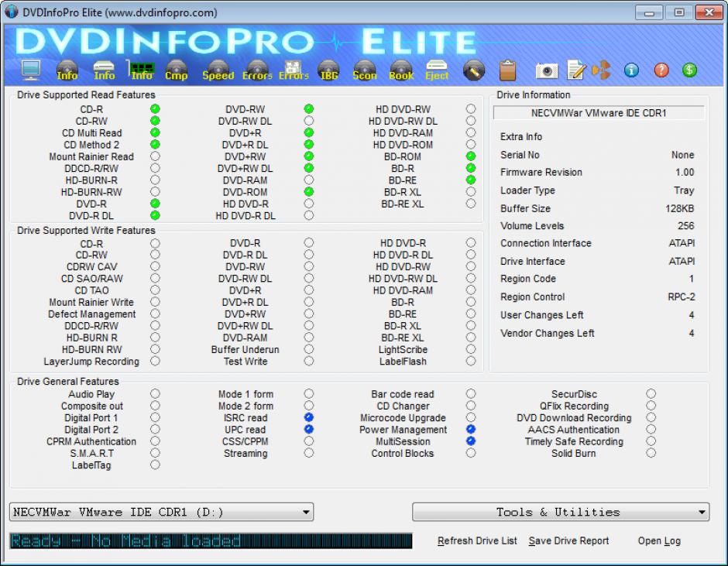Click the ISRC read general feature indicator
728x566 pixels.
[x=309, y=417]
